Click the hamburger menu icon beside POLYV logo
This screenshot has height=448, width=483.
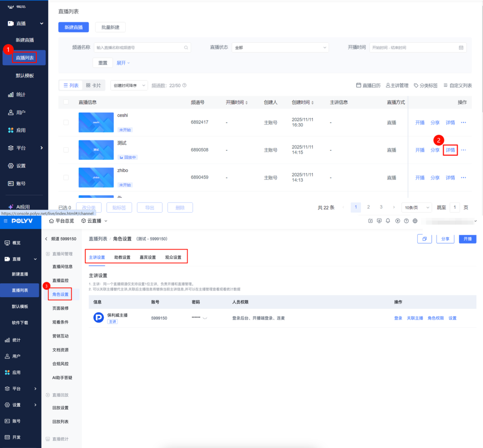[x=6, y=221]
